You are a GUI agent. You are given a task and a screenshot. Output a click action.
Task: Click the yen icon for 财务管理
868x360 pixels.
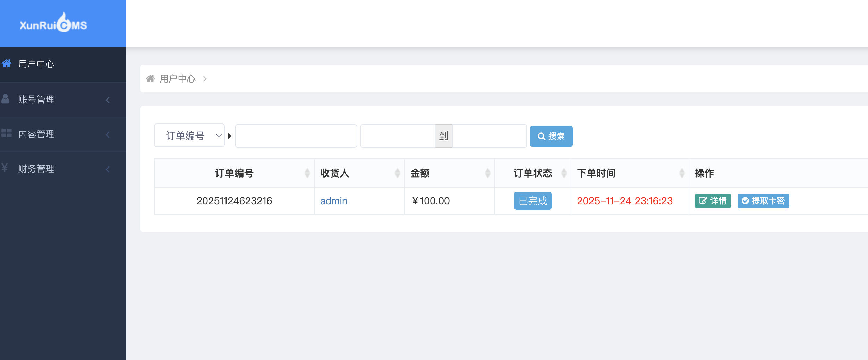[5, 168]
